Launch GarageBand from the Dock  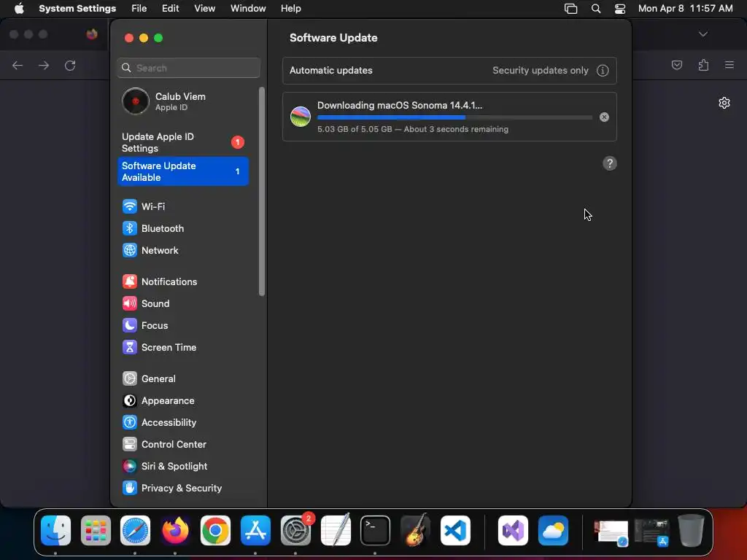pos(415,531)
